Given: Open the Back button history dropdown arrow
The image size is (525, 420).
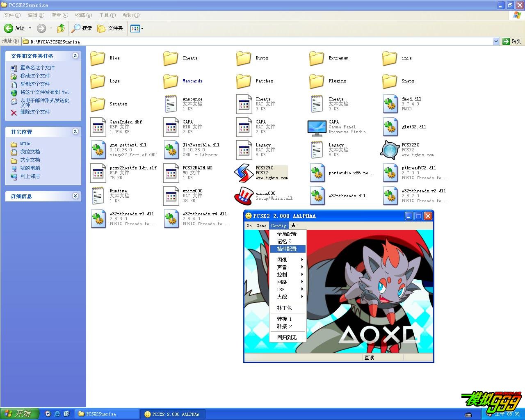Looking at the screenshot, I should click(x=30, y=28).
